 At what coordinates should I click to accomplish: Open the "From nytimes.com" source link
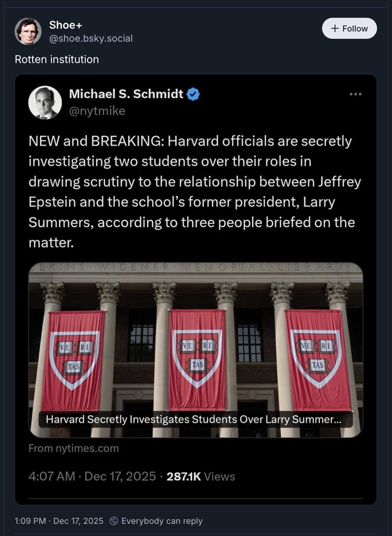[x=74, y=448]
